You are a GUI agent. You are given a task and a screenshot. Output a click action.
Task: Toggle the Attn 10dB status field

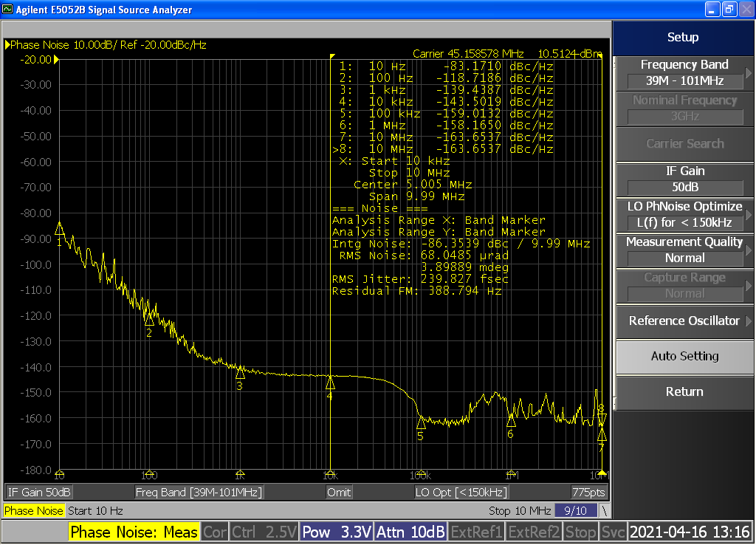pos(410,532)
